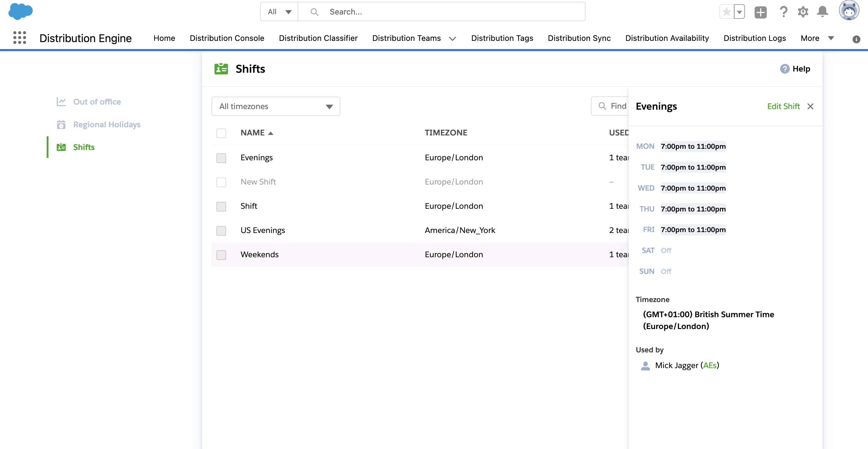The width and height of the screenshot is (868, 449).
Task: Click the 2 teams used cell for US Evenings
Action: (619, 230)
